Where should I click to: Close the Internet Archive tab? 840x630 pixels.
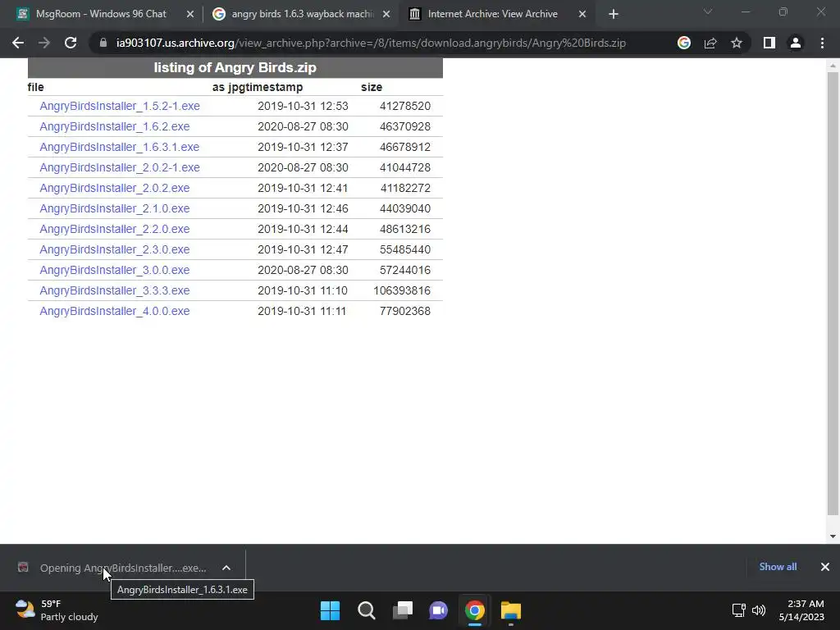click(x=582, y=15)
